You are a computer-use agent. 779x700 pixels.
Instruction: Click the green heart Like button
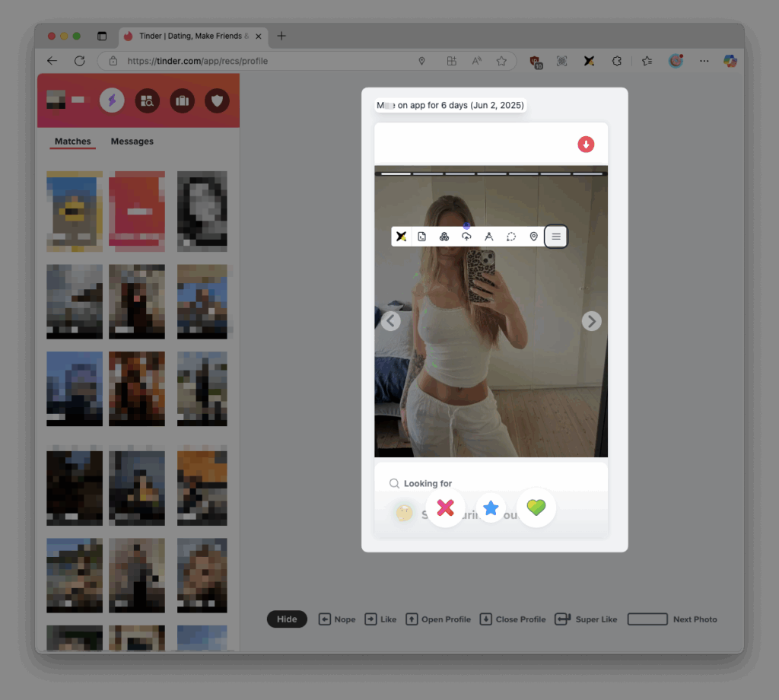pos(536,508)
